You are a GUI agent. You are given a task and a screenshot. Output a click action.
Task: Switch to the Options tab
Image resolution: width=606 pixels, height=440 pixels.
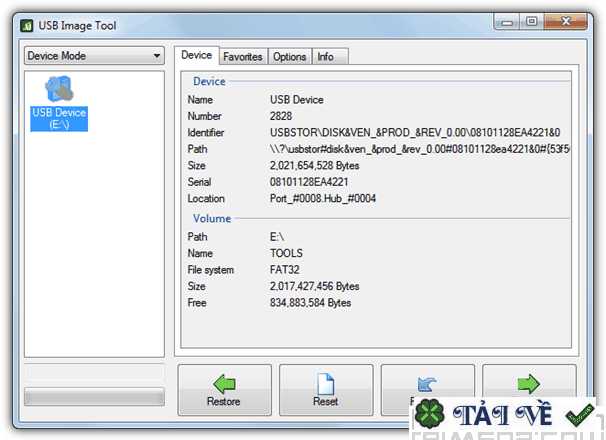(x=289, y=57)
